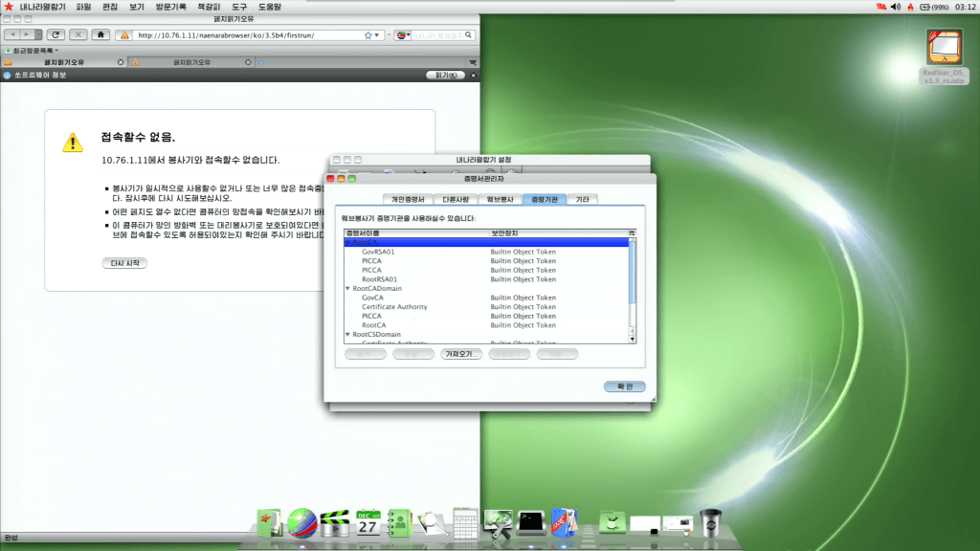Launch the Naenara globe browser from dock
The width and height of the screenshot is (980, 551).
(302, 522)
